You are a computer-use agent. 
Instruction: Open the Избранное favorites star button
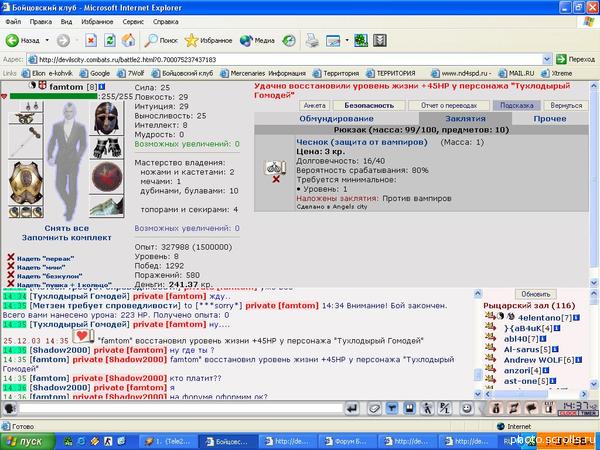(x=208, y=40)
